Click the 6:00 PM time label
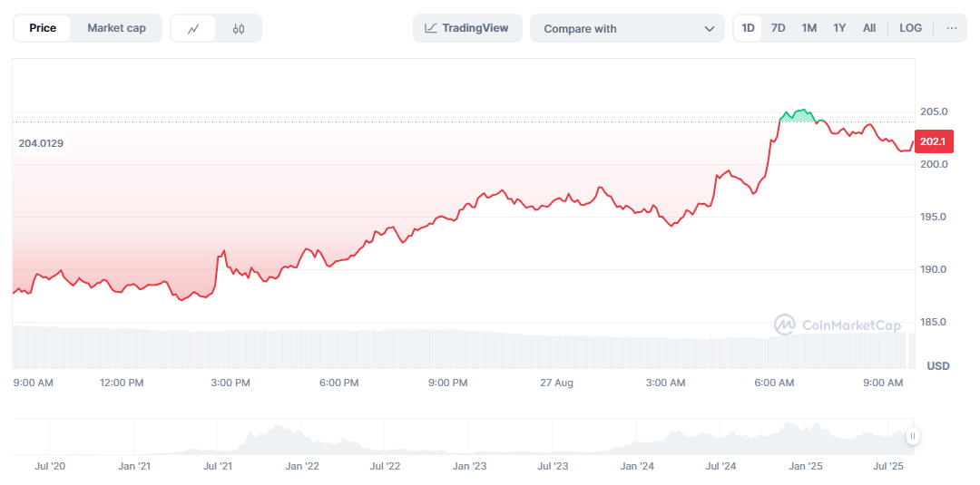This screenshot has width=980, height=485. pos(338,383)
